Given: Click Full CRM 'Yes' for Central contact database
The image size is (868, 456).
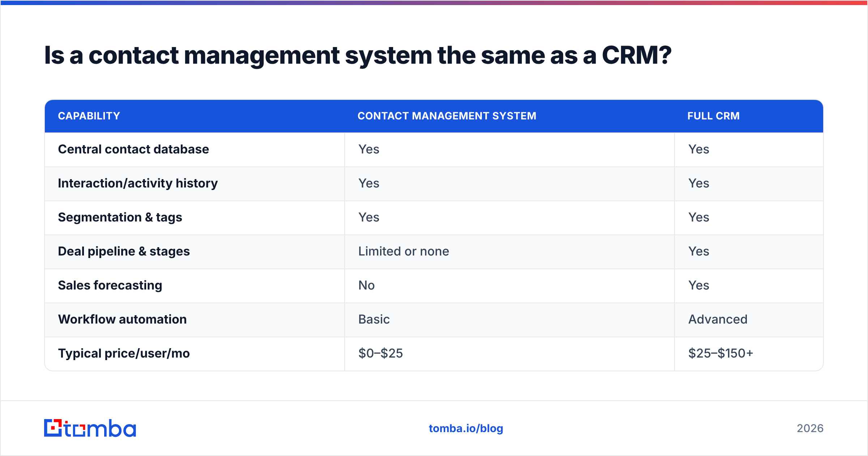Looking at the screenshot, I should 699,149.
